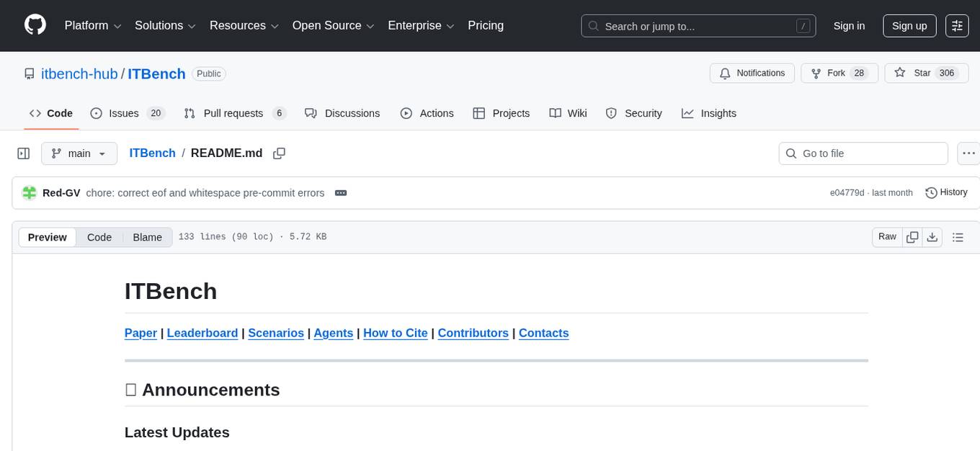Copy the raw file contents
980x451 pixels.
912,236
